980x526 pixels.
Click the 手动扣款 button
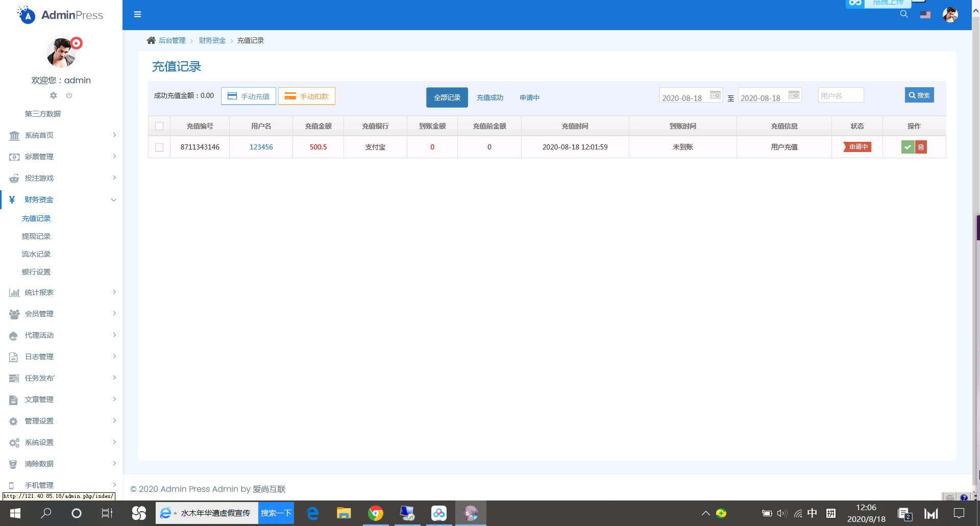pyautogui.click(x=307, y=96)
